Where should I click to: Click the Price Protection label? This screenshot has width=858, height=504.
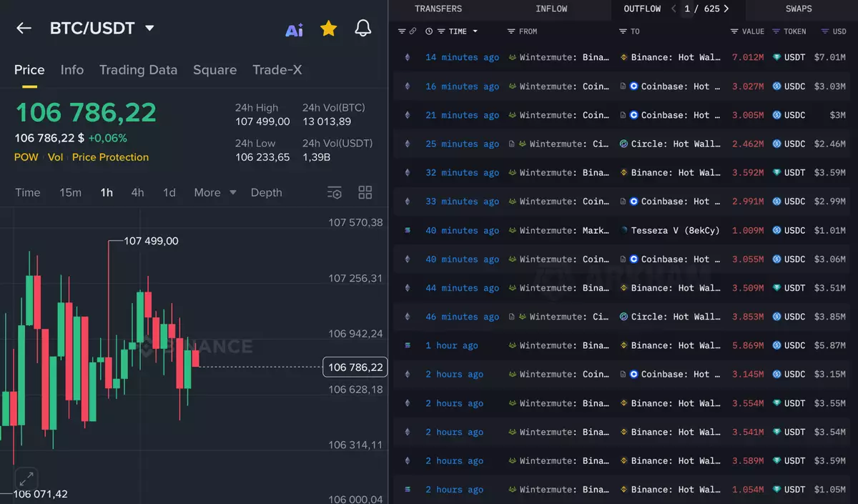tap(110, 157)
